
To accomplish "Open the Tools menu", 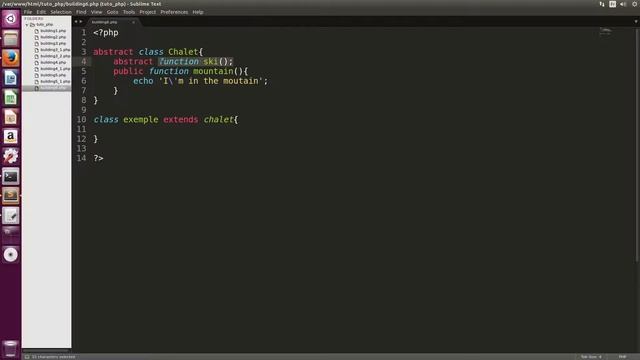I will 129,12.
